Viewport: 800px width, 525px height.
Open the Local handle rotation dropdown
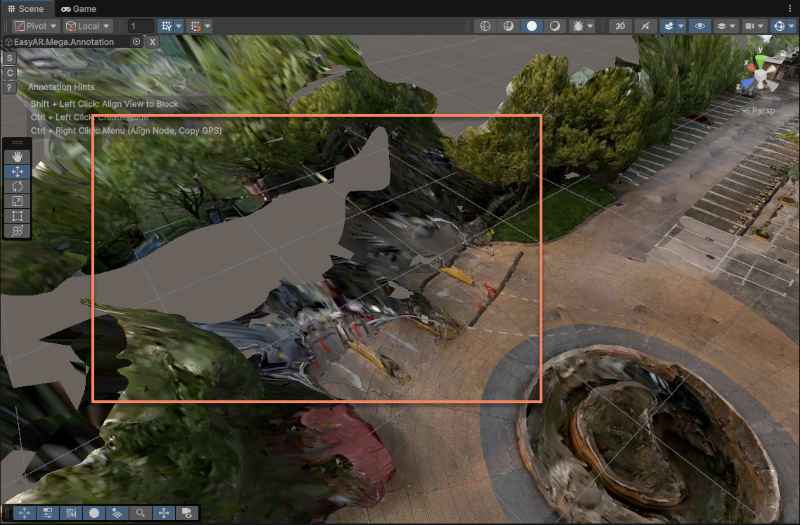88,26
